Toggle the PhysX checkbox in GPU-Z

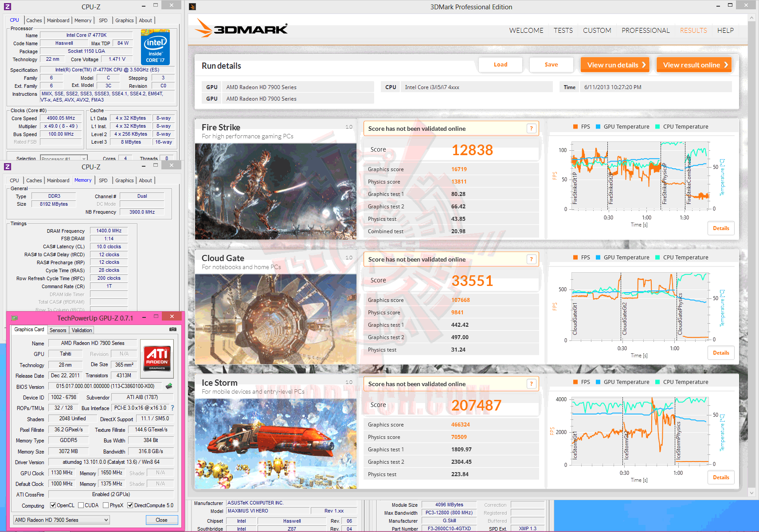(106, 505)
